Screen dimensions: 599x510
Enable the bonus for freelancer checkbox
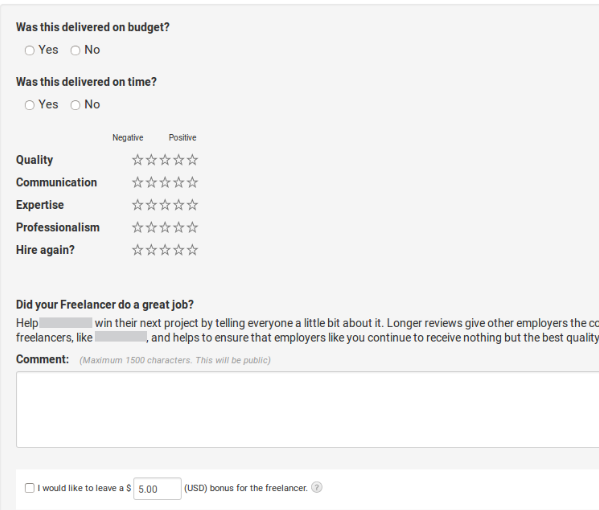click(29, 488)
